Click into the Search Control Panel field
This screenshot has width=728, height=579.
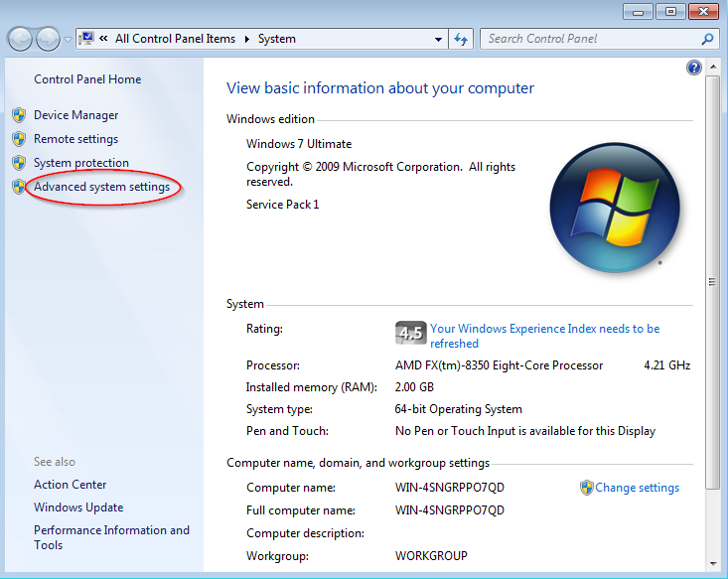click(x=590, y=39)
